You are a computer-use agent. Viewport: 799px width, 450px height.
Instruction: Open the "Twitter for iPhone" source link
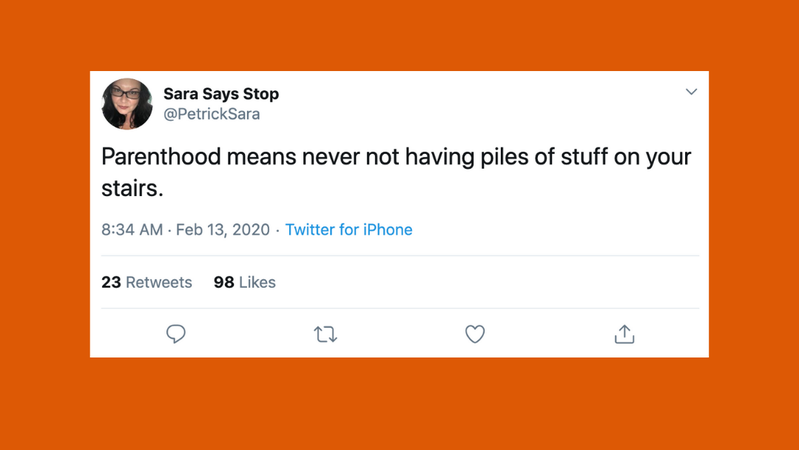tap(349, 230)
